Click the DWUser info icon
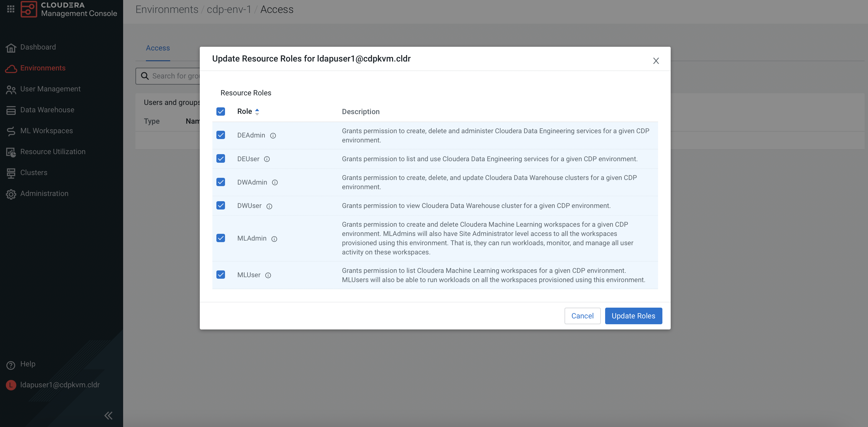868x427 pixels. click(269, 206)
